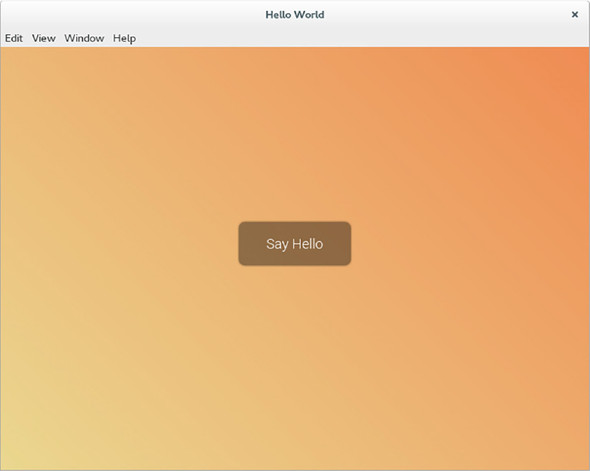Screen dimensions: 590x471
Task: Open the Help menu
Action: (x=125, y=38)
